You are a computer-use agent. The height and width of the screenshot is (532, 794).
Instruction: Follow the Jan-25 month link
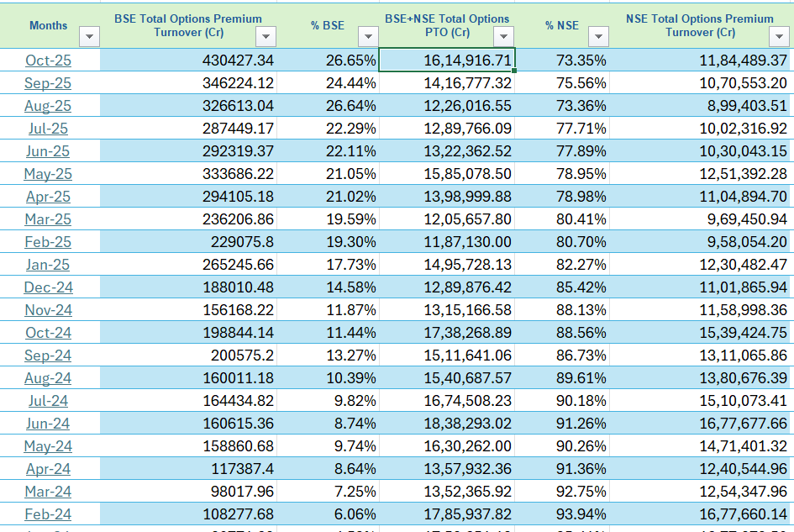48,265
